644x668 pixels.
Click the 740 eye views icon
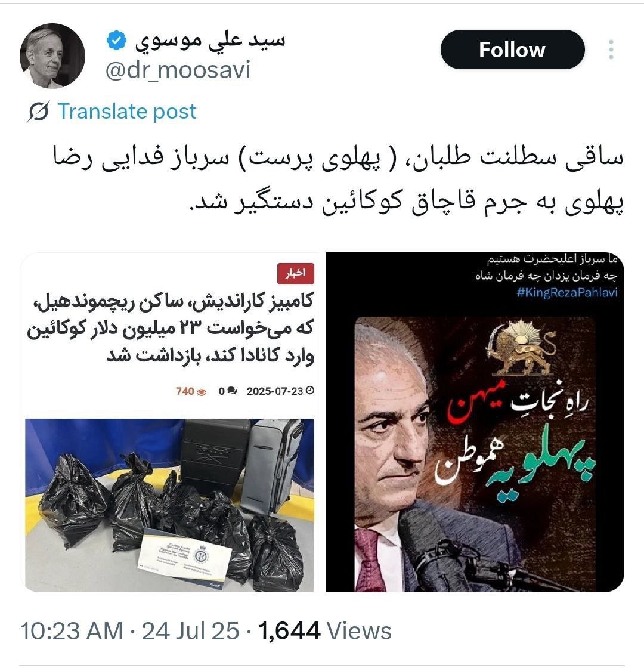[202, 392]
